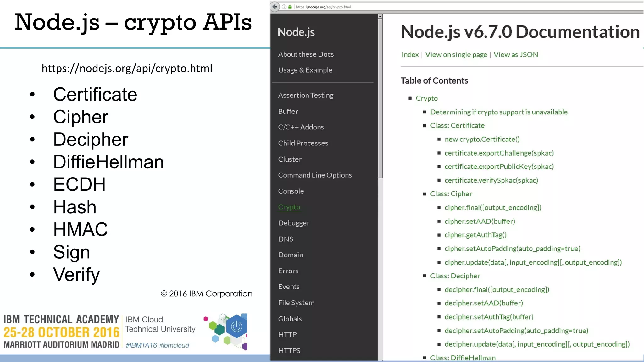Open Command Line Options
Viewport: 644px width, 362px height.
pos(315,175)
